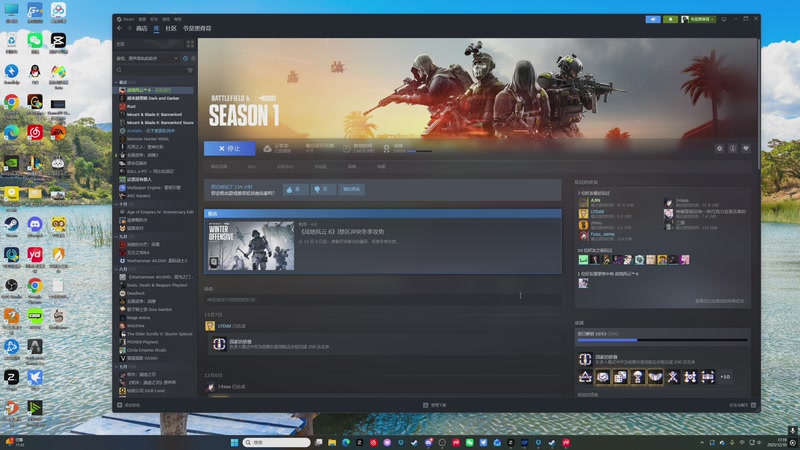Click the blue announcements megaphone button
800x450 pixels.
[x=653, y=19]
